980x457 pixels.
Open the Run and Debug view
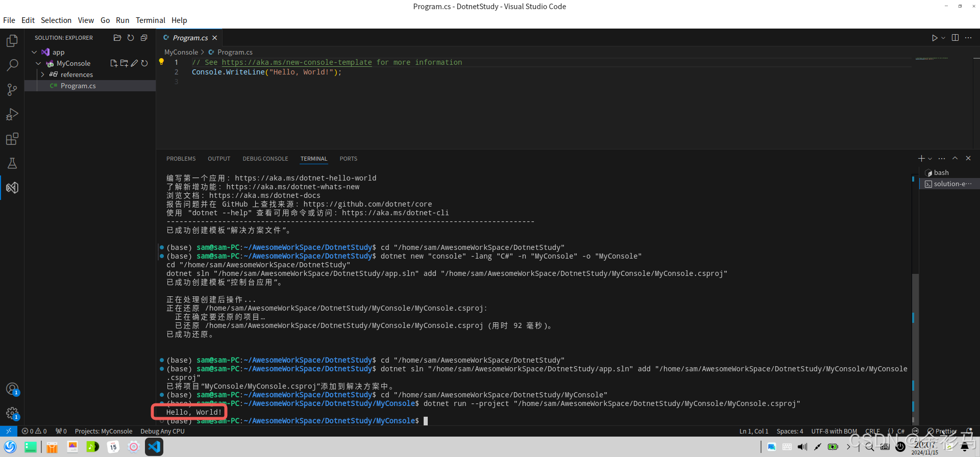(12, 114)
